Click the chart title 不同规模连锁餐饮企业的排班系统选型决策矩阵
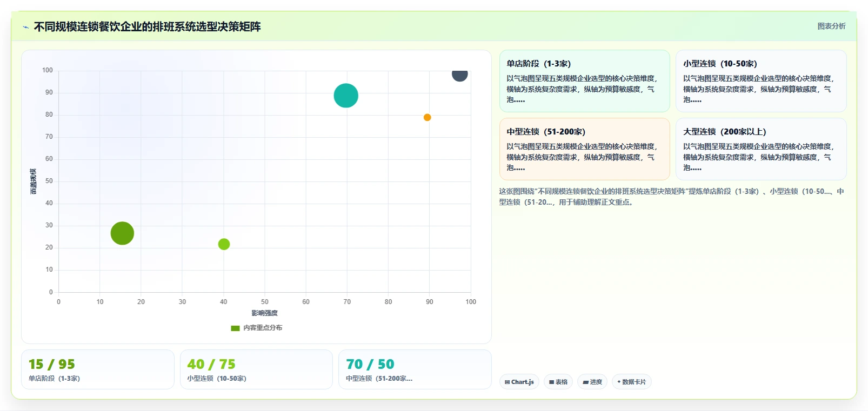This screenshot has height=411, width=868. [x=147, y=27]
